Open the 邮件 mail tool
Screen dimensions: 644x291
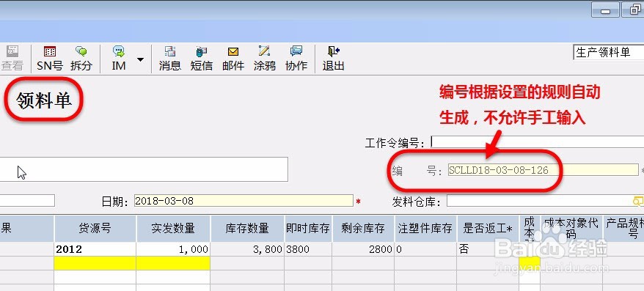coord(233,59)
